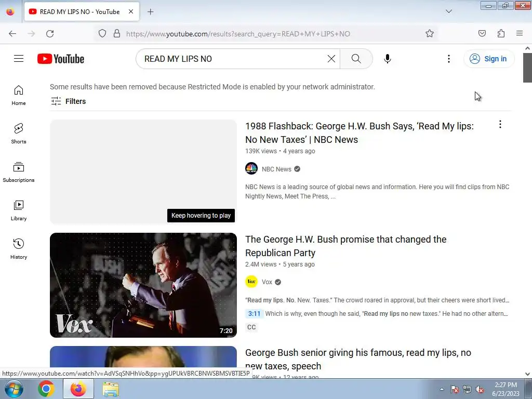Screen dimensions: 532x399
Task: Open more actions menu for NBC News video
Action: pyautogui.click(x=500, y=124)
